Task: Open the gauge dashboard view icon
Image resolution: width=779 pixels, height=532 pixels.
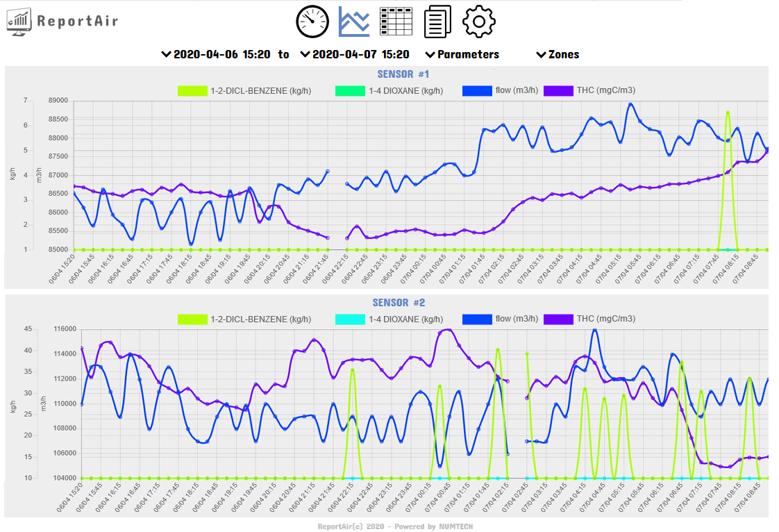Action: [x=312, y=22]
